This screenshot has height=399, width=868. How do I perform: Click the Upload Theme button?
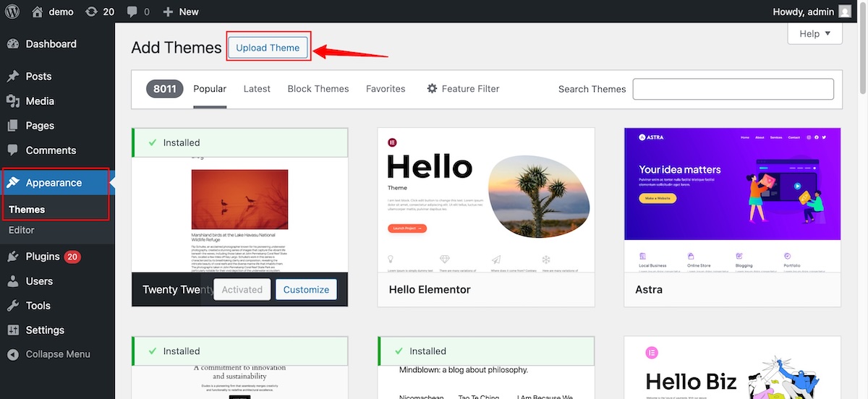coord(268,48)
